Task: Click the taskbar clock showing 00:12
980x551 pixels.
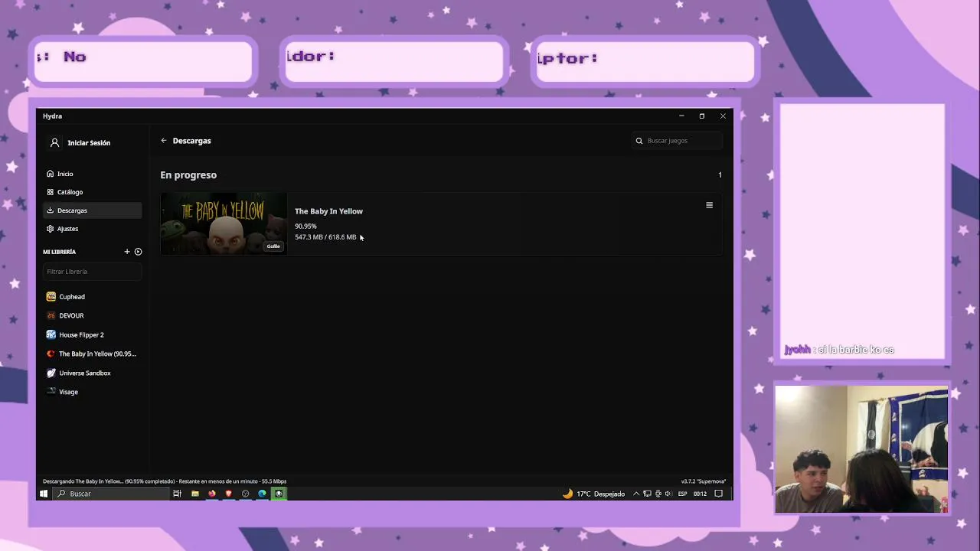Action: tap(700, 494)
